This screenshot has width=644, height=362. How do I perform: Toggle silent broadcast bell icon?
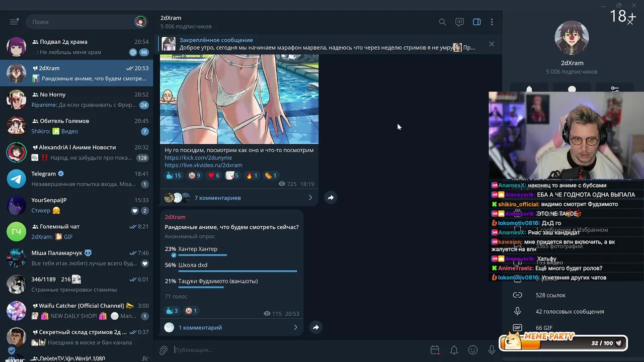point(454,350)
